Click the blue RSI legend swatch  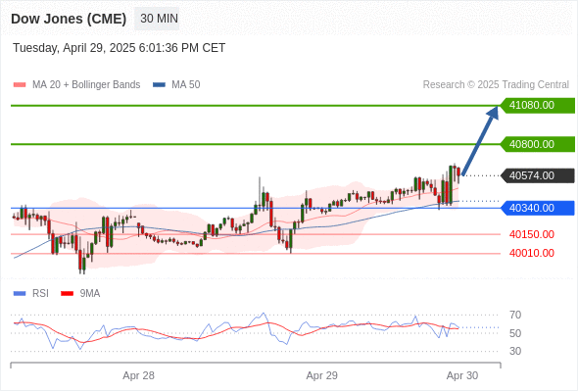[x=20, y=294]
